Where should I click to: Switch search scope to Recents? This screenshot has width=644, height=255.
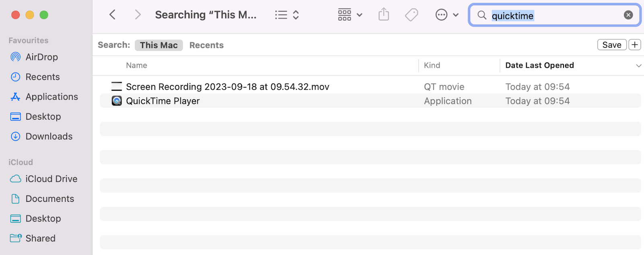[x=206, y=45]
